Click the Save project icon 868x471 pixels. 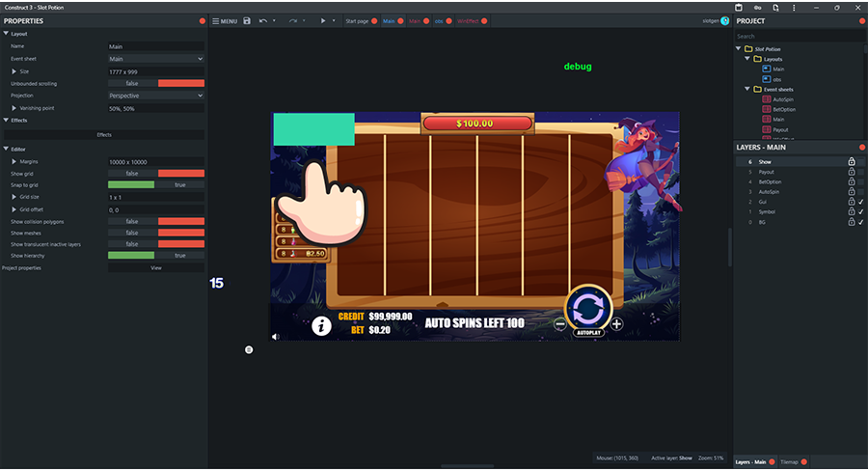click(247, 21)
